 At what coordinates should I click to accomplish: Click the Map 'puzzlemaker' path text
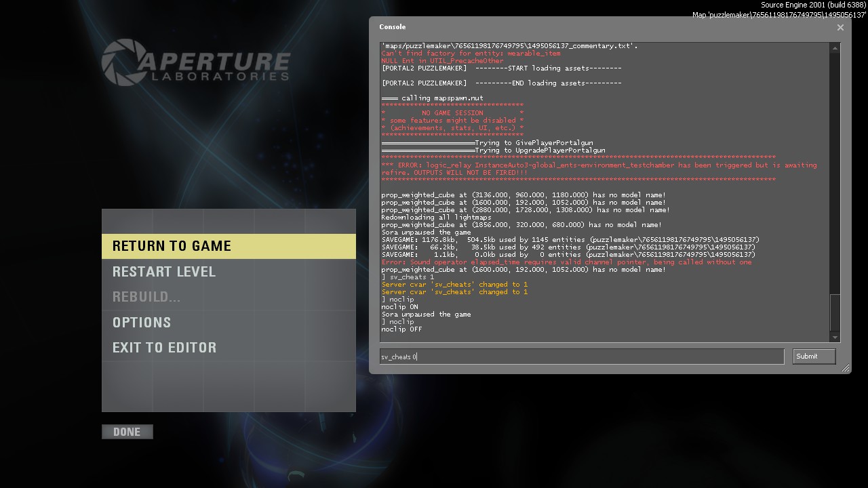[779, 15]
